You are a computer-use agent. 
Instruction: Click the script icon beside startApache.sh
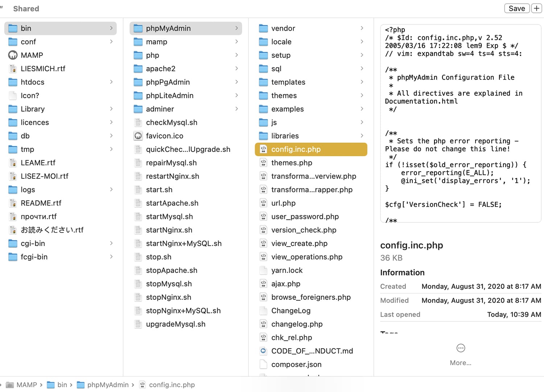(x=138, y=203)
